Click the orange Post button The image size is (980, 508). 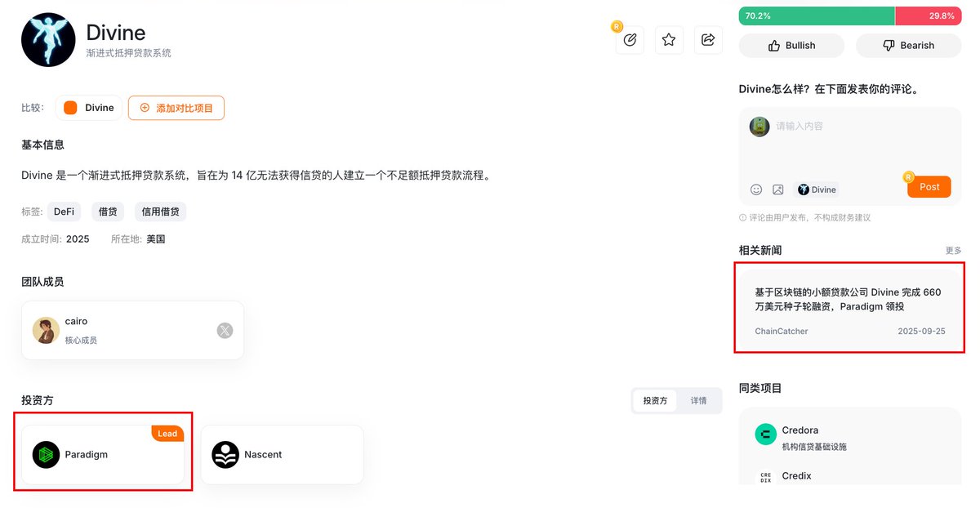pyautogui.click(x=929, y=187)
